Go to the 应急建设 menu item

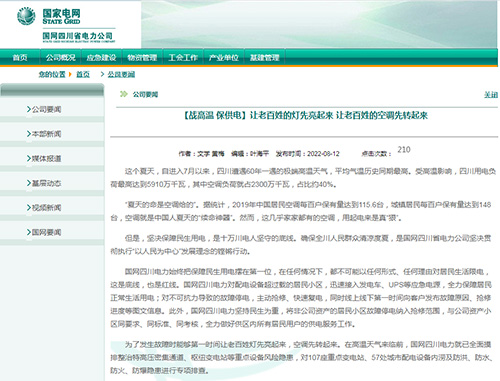(101, 58)
